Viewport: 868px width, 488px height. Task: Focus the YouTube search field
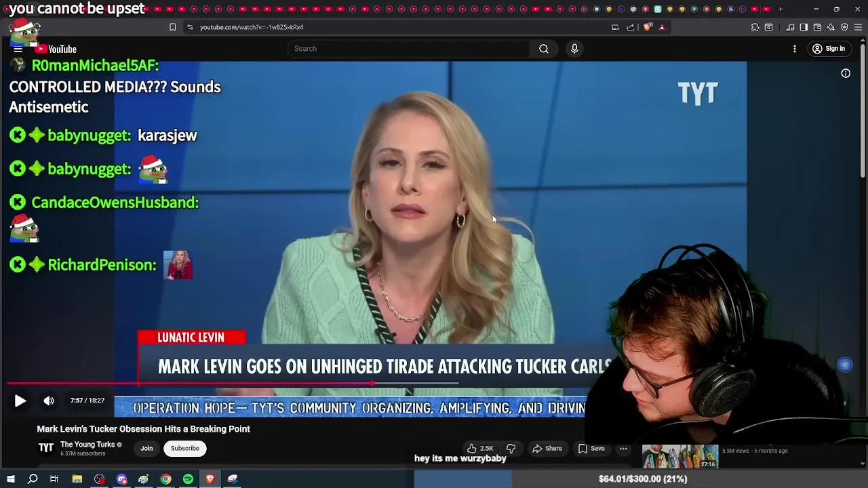[x=408, y=49]
